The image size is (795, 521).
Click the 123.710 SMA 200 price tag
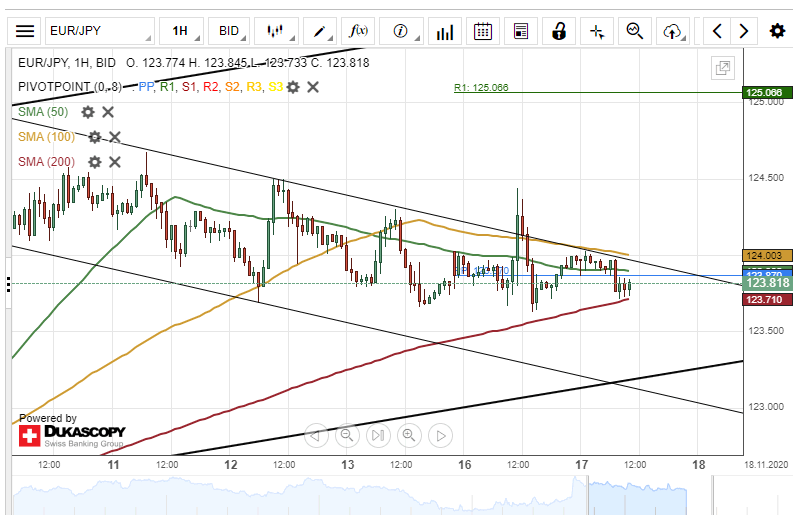pyautogui.click(x=767, y=300)
